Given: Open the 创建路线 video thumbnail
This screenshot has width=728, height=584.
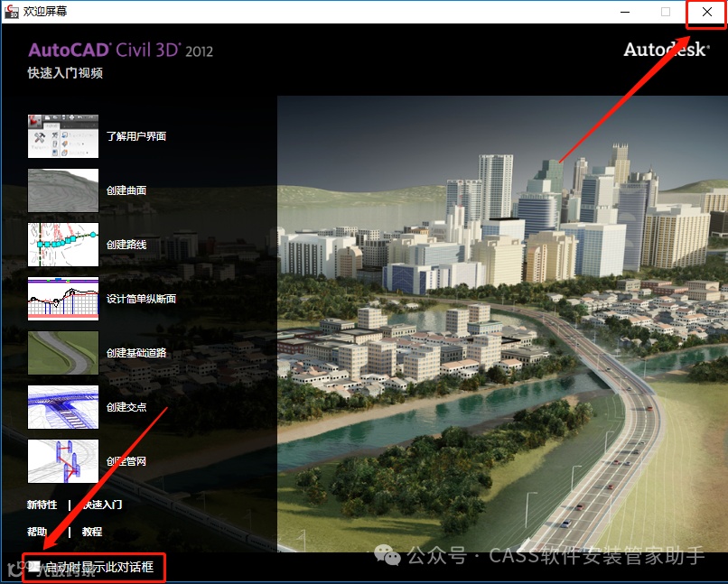Looking at the screenshot, I should [x=63, y=245].
